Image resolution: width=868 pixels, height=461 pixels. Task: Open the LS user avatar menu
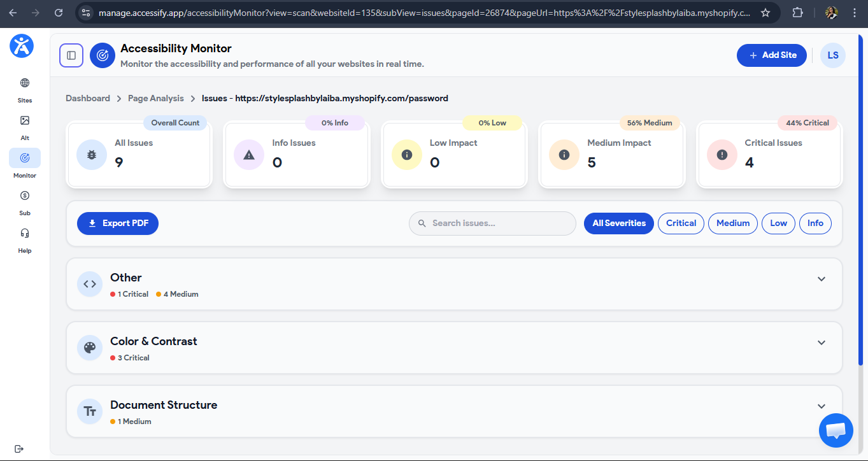pos(832,55)
